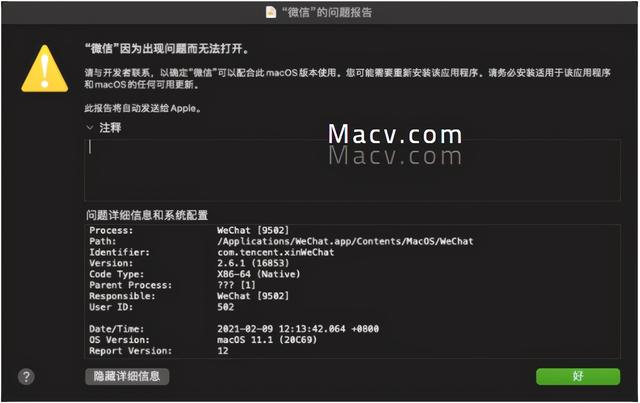
Task: Click the Date/Time 2021-02-09 line
Action: 234,329
